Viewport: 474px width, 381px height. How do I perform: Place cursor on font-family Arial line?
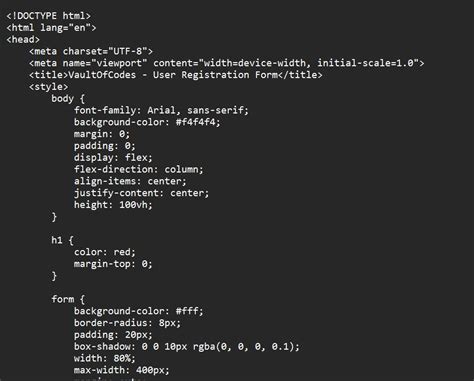[x=161, y=110]
